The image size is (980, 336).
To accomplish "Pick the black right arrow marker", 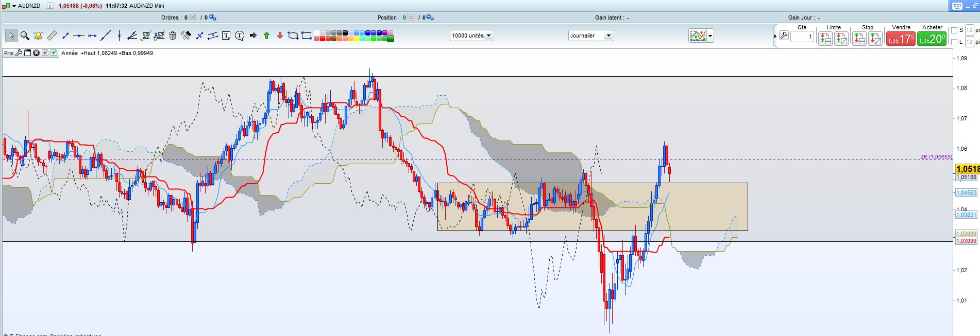I will click(253, 36).
